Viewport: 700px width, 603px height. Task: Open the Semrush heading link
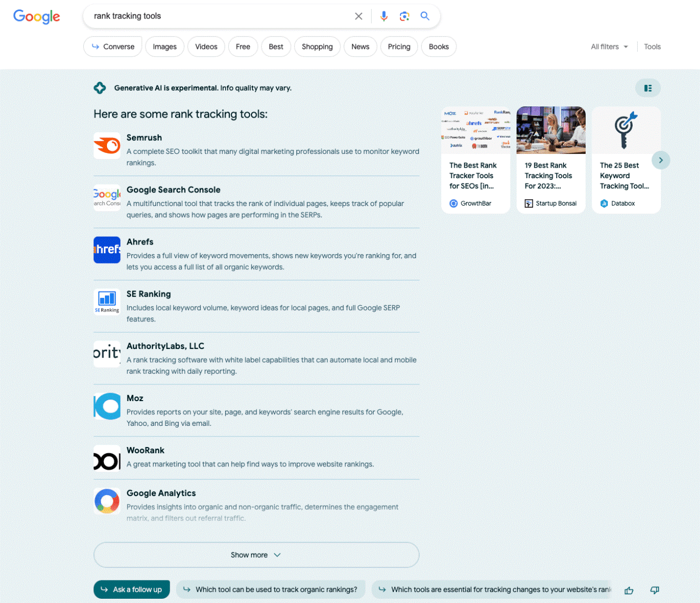(x=144, y=138)
